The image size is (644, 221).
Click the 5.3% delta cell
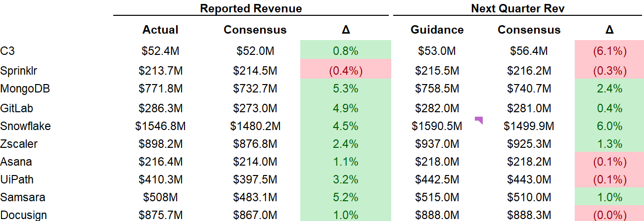tap(346, 88)
